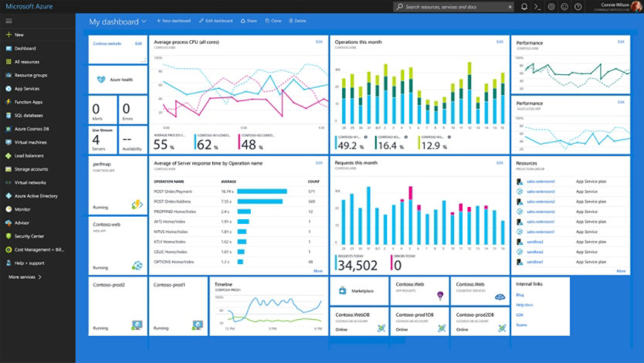Click the Function Apps lightning icon in sidebar
The image size is (644, 363).
(x=8, y=101)
